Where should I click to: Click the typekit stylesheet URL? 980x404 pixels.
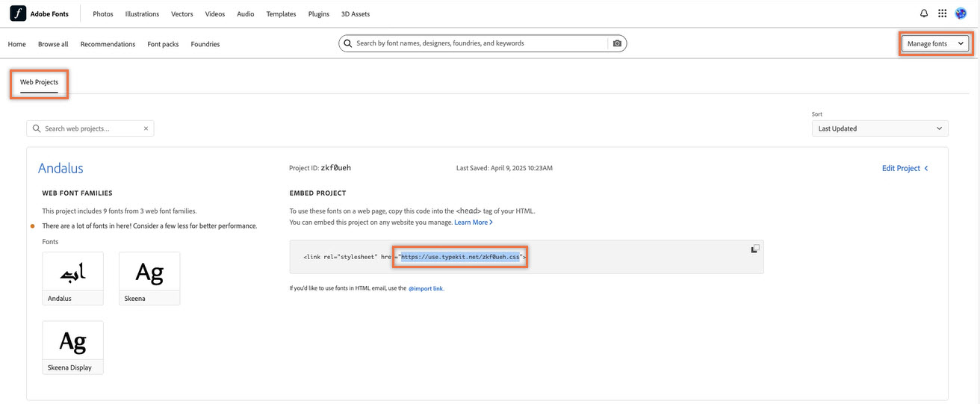click(460, 257)
